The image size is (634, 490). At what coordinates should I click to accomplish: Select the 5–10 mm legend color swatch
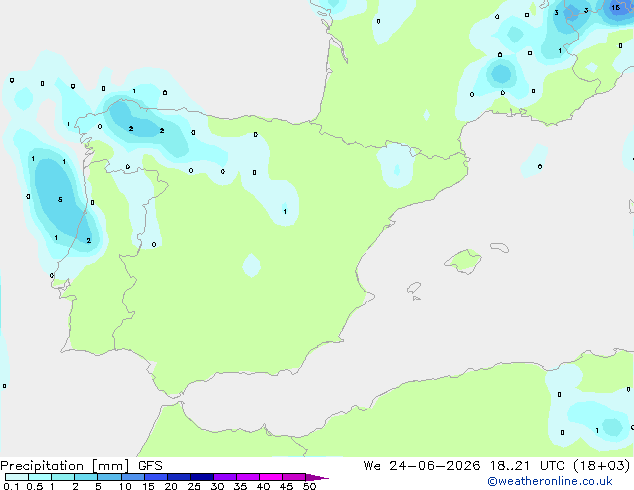tap(109, 477)
